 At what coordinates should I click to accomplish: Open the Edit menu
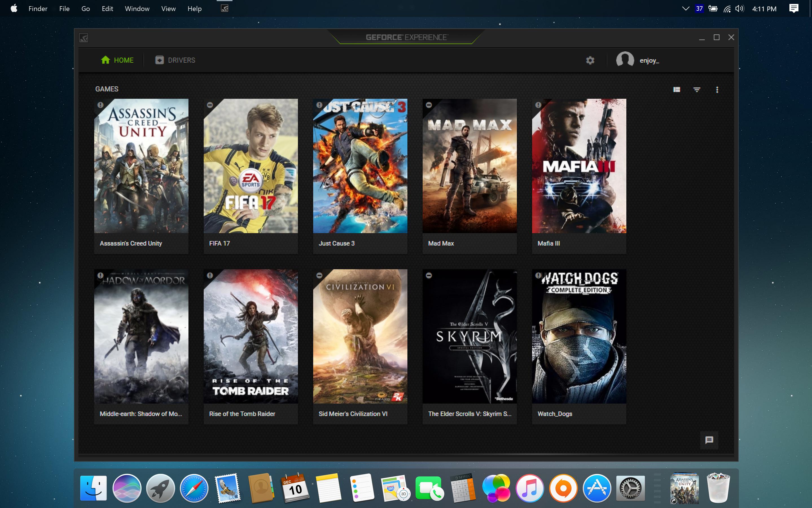click(x=107, y=9)
